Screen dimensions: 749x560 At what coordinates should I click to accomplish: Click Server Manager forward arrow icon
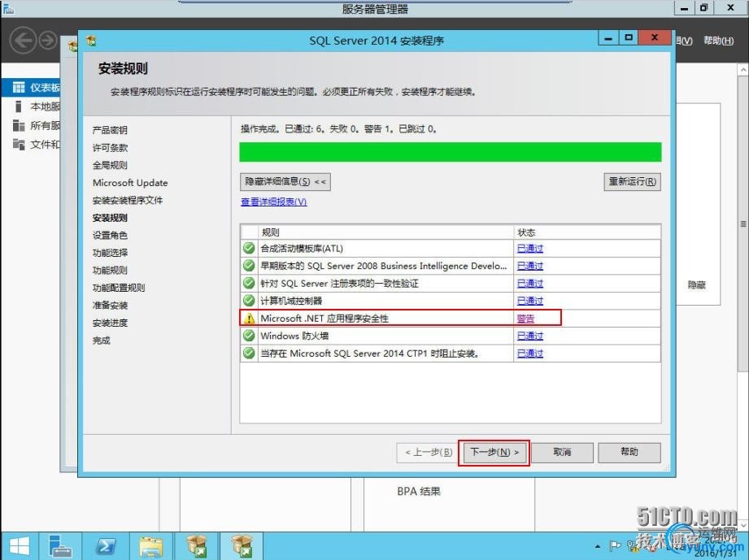(x=48, y=41)
